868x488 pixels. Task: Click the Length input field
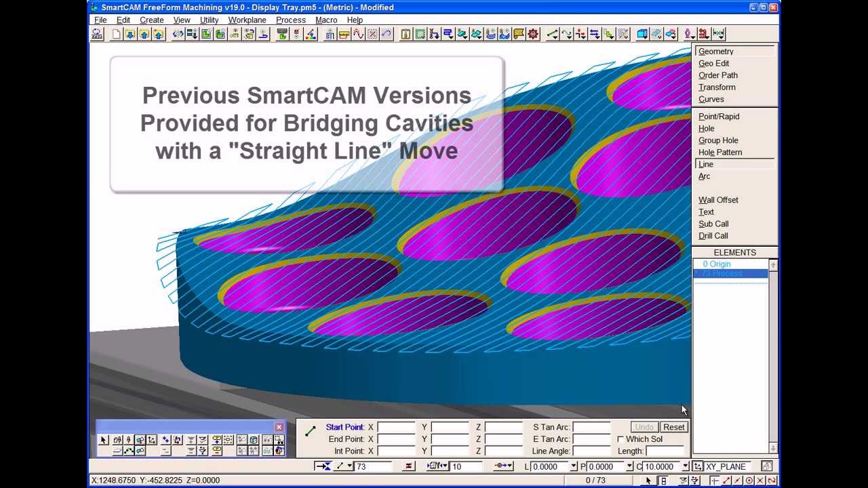(665, 451)
